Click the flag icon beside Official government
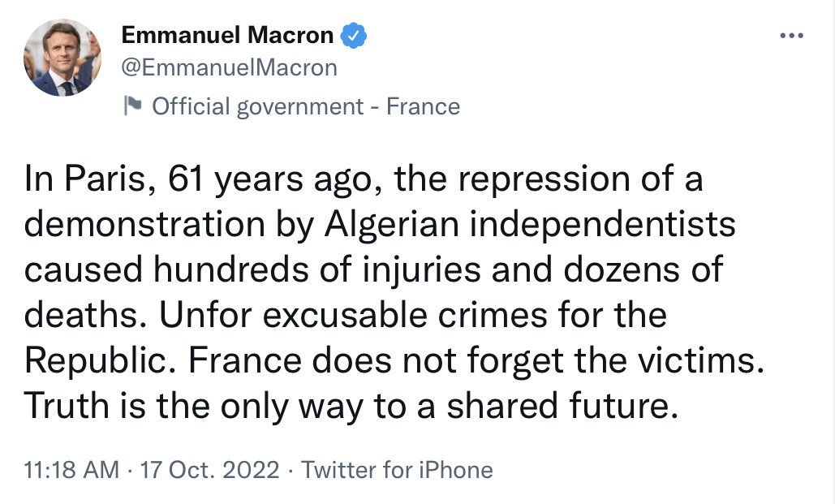 click(132, 106)
